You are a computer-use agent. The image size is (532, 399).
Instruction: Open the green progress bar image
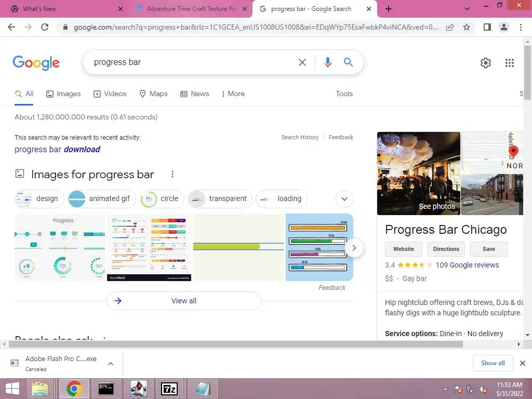point(238,247)
